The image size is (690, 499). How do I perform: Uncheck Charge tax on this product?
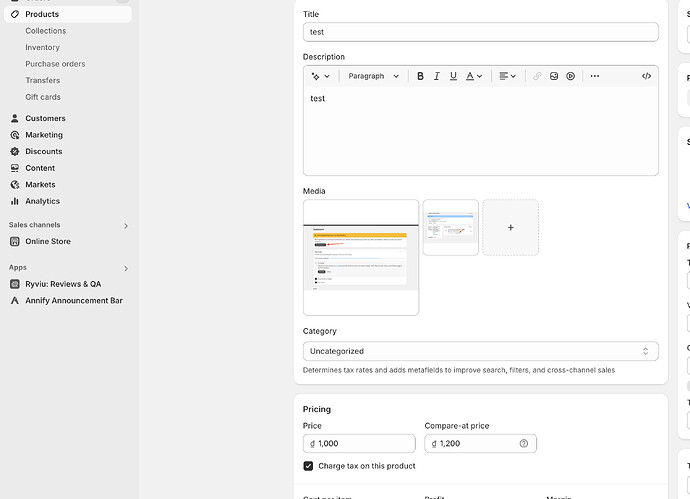(309, 466)
